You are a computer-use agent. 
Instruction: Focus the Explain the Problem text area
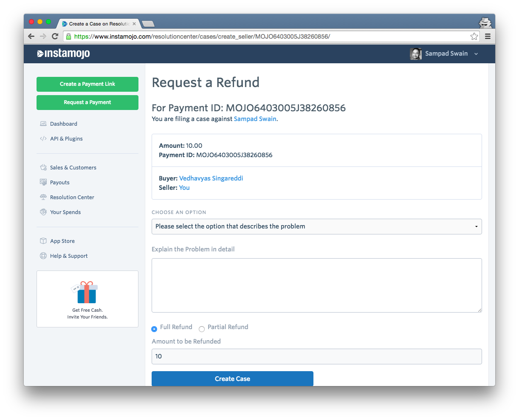[317, 285]
